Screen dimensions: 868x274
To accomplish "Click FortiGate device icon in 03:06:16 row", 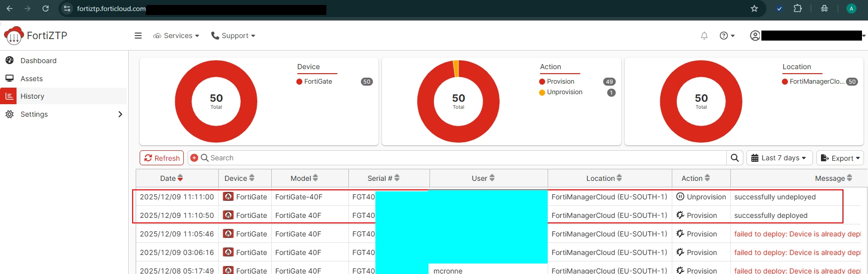I will coord(228,252).
